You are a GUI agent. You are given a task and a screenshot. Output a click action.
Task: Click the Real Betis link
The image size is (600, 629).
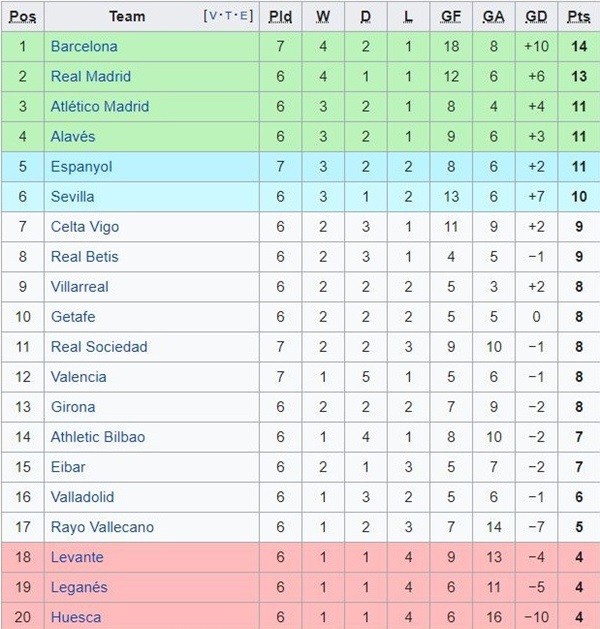85,256
